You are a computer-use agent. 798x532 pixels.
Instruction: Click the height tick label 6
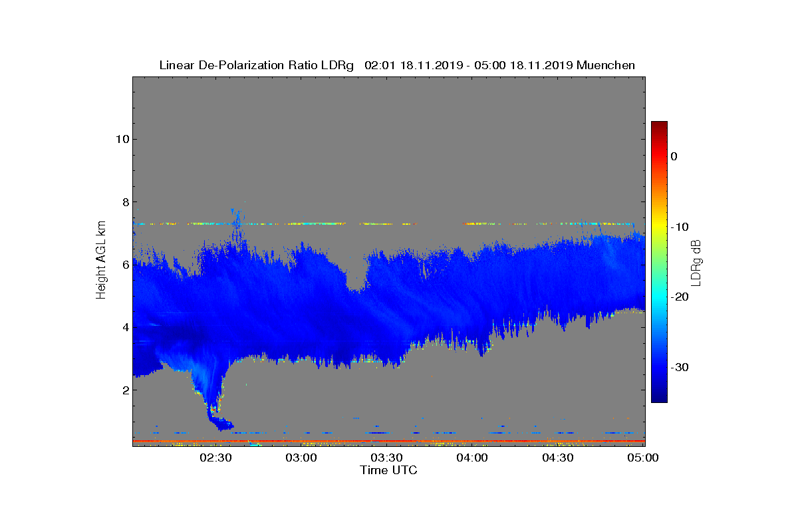(x=125, y=264)
